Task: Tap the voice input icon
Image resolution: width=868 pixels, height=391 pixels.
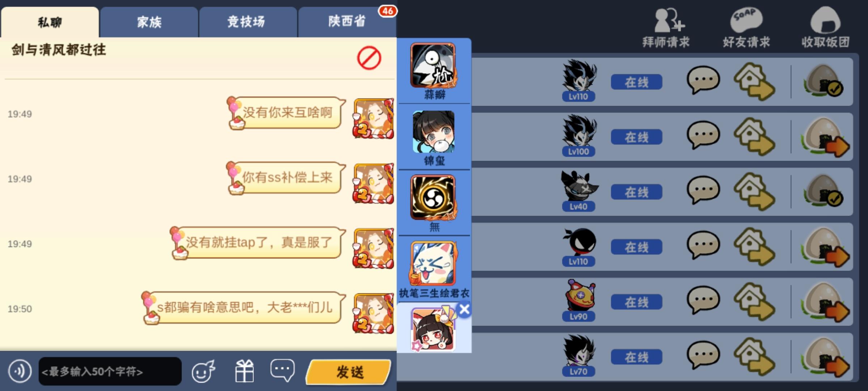Action: 20,371
